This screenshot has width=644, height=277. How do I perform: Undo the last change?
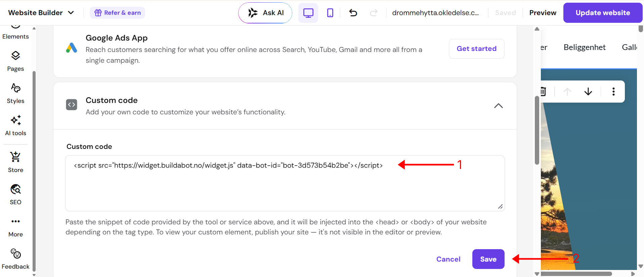click(353, 13)
